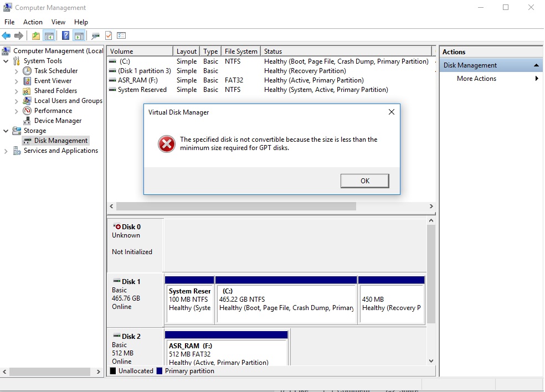Click the Storage icon in tree
Image resolution: width=545 pixels, height=392 pixels.
tap(17, 131)
